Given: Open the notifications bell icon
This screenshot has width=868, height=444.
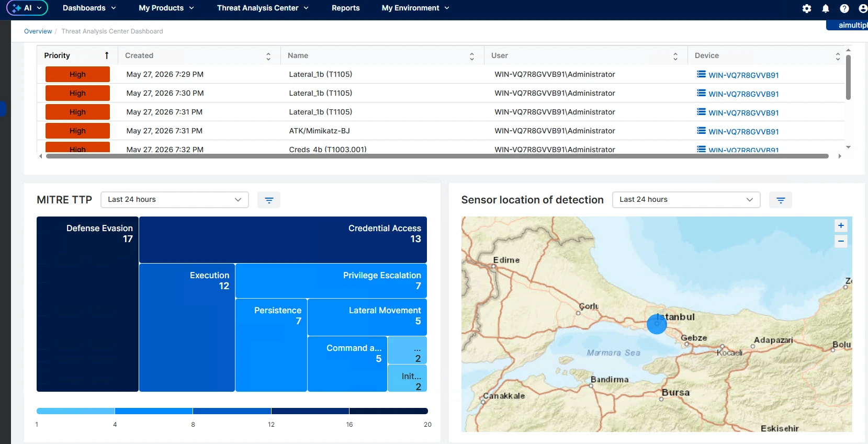Looking at the screenshot, I should click(x=826, y=8).
